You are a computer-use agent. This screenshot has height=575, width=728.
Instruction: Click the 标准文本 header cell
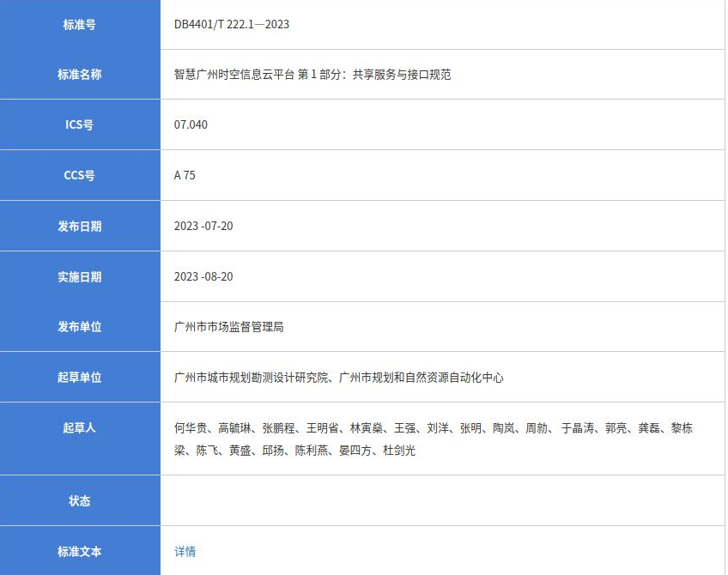[80, 551]
